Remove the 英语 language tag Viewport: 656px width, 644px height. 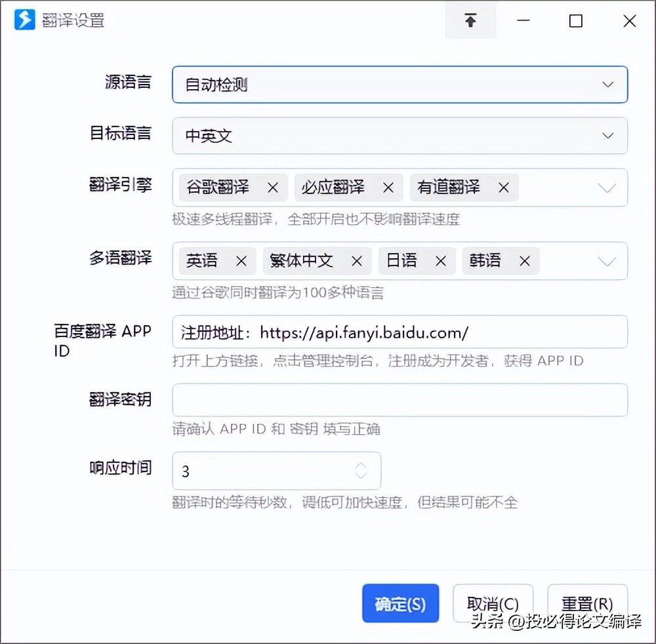[241, 262]
